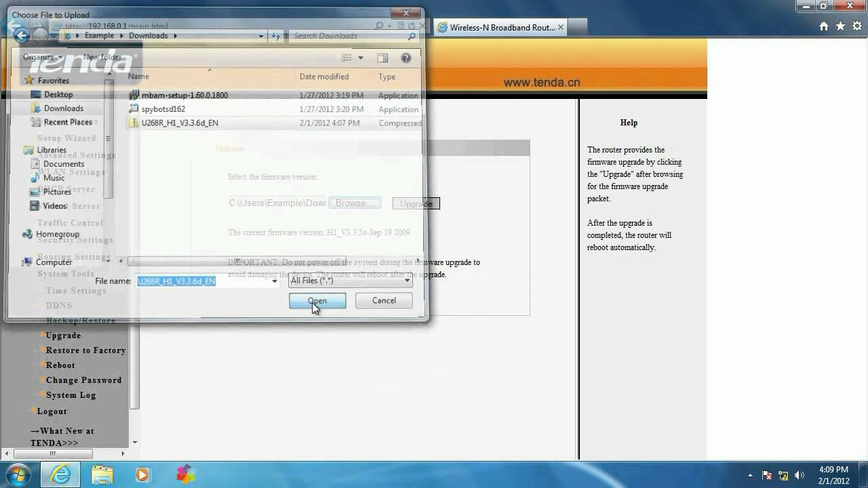Select the U268R_H1_V3.3.6d_EN file
Image resolution: width=868 pixels, height=488 pixels.
[180, 123]
